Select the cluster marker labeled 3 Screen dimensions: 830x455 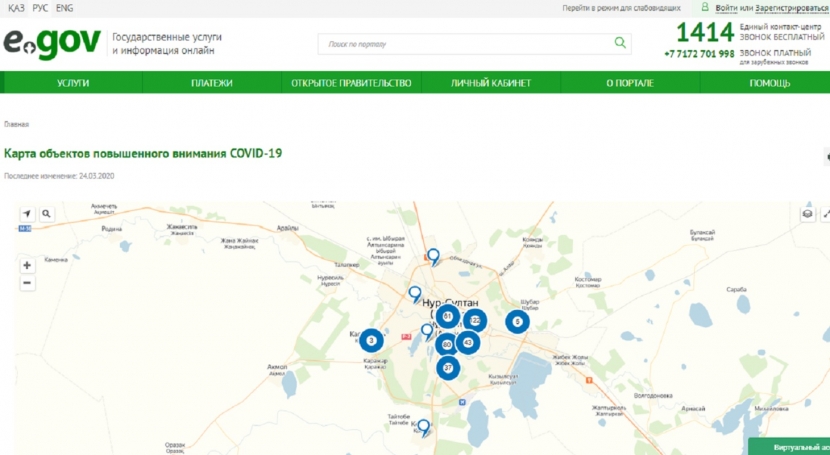coord(372,340)
